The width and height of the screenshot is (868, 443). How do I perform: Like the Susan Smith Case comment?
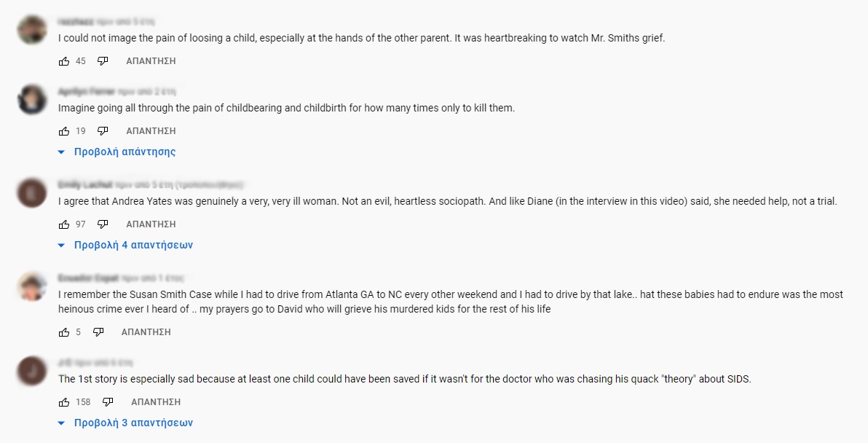(64, 332)
